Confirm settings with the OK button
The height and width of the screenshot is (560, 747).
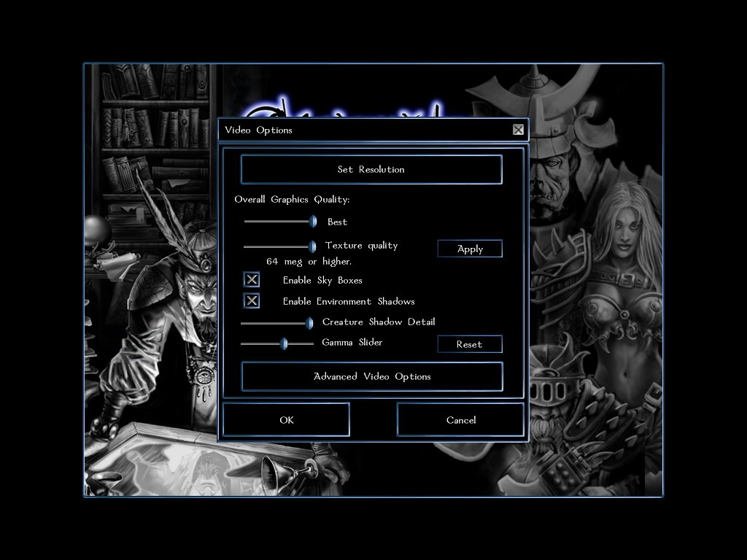(x=286, y=420)
